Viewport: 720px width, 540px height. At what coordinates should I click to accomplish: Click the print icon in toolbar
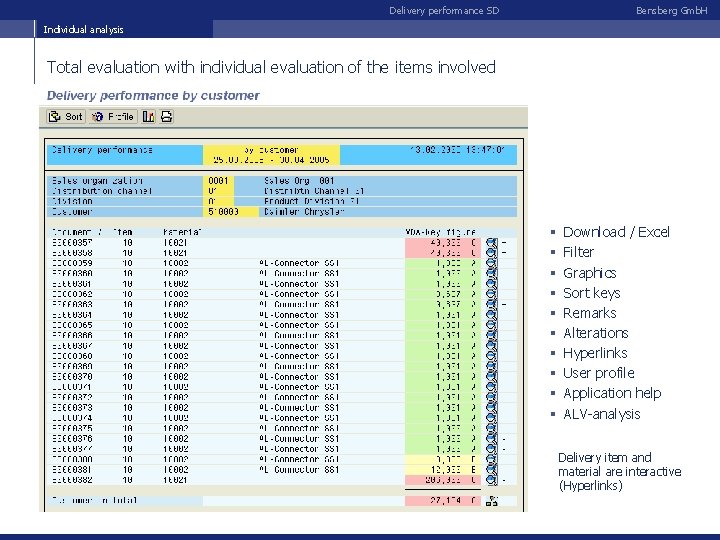pyautogui.click(x=166, y=117)
